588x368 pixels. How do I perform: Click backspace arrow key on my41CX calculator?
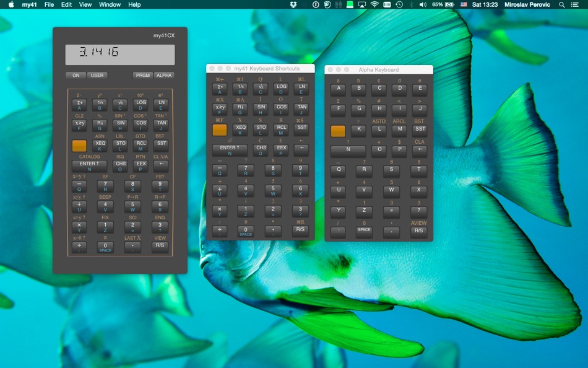pos(162,166)
